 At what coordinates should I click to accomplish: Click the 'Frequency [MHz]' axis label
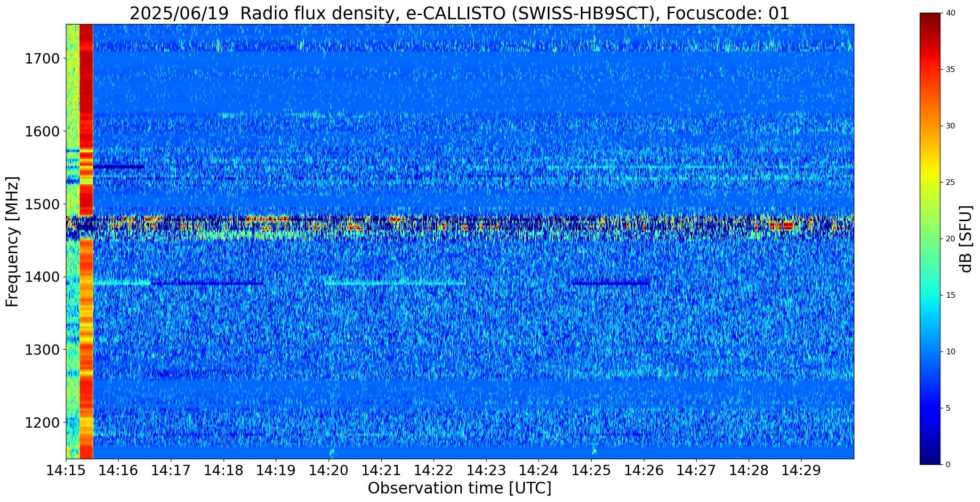coord(12,242)
